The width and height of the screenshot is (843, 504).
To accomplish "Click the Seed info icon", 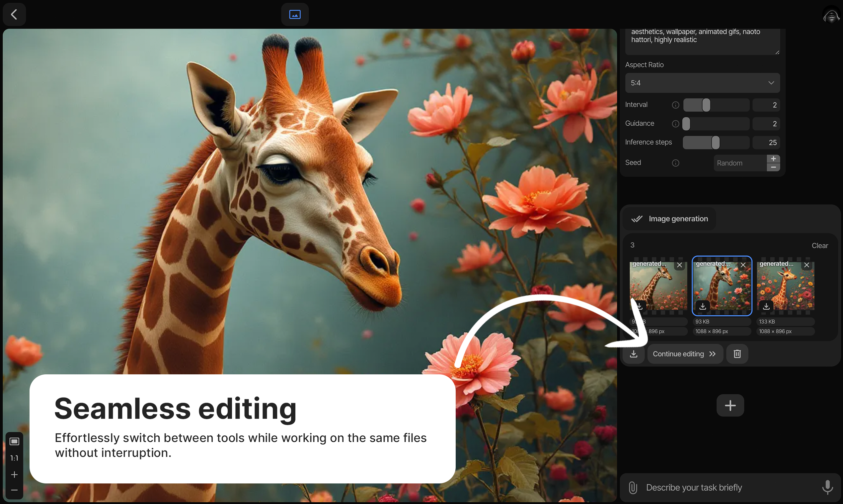I will point(675,163).
